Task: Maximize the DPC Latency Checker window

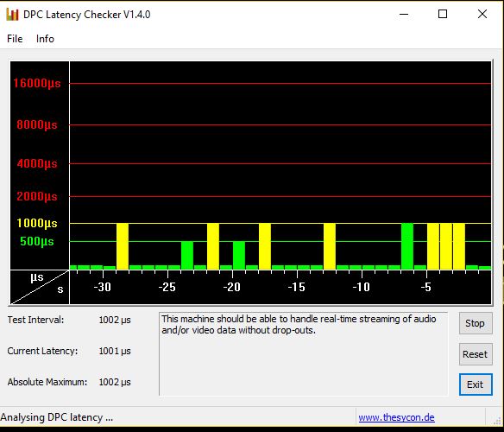Action: (443, 14)
